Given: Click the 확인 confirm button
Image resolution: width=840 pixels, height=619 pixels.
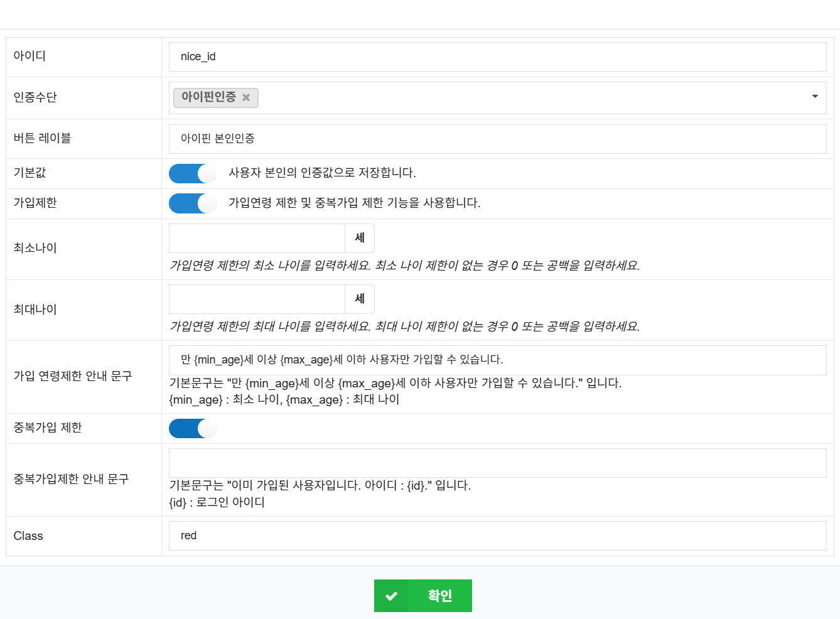Looking at the screenshot, I should click(439, 596).
